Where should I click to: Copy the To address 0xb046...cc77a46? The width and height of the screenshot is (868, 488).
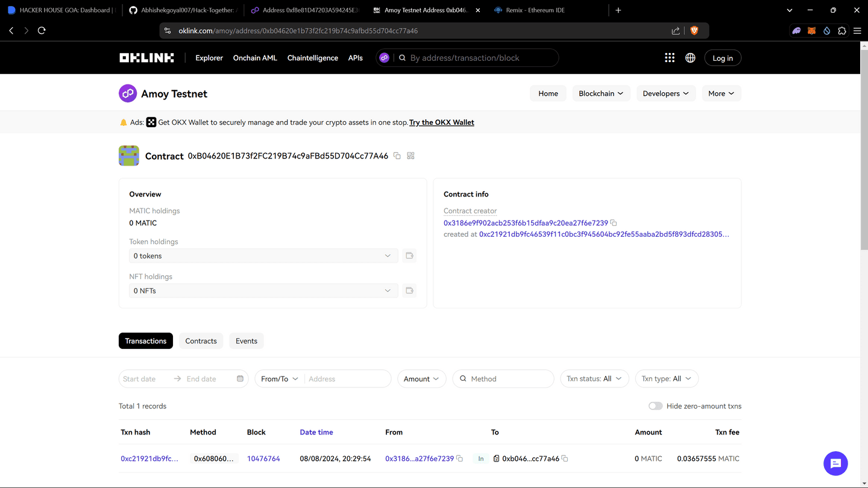[x=565, y=458]
